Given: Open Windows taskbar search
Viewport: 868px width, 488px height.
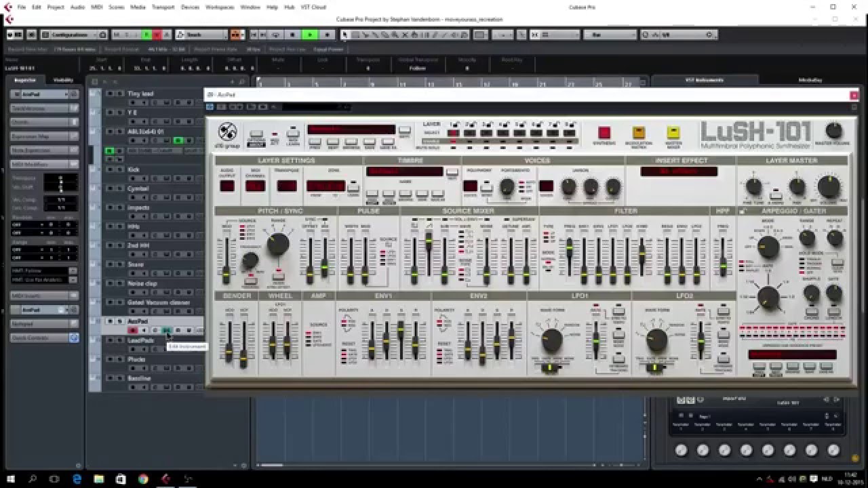Looking at the screenshot, I should tap(33, 479).
